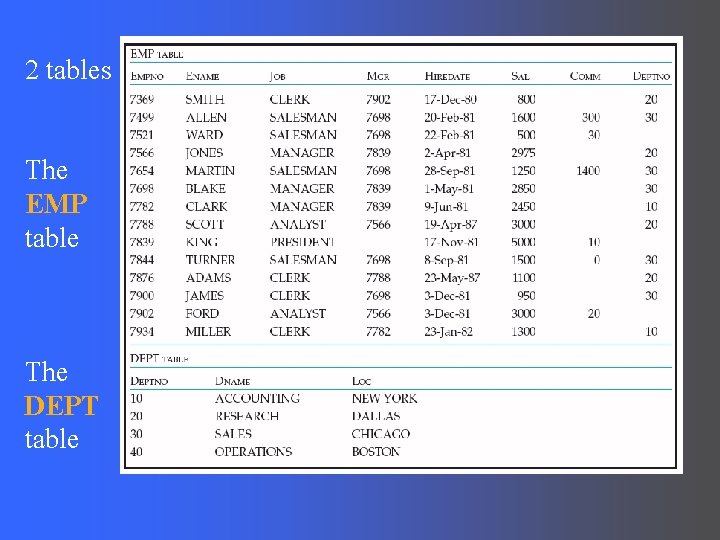The image size is (720, 540).
Task: Click location 'BOSTON'
Action: click(x=376, y=452)
